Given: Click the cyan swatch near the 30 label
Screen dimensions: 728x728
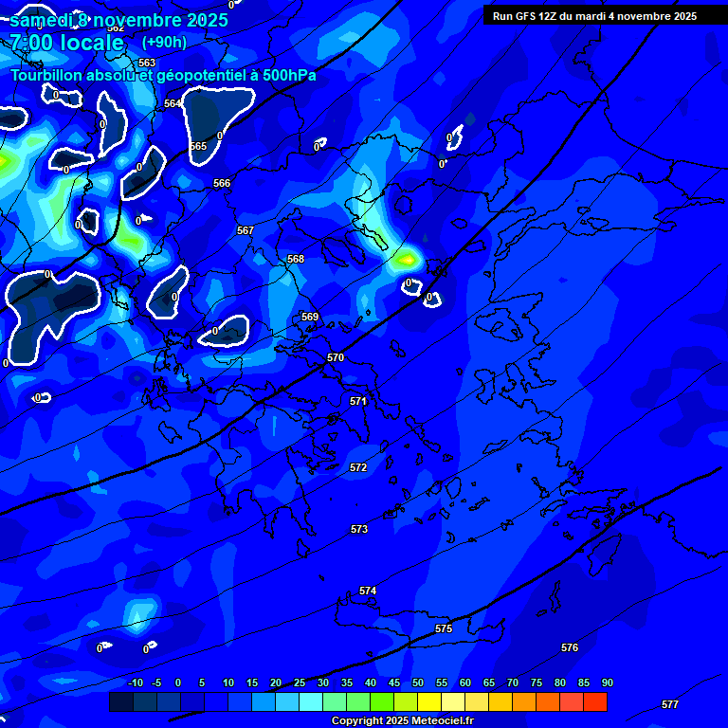Looking at the screenshot, I should [x=311, y=701].
